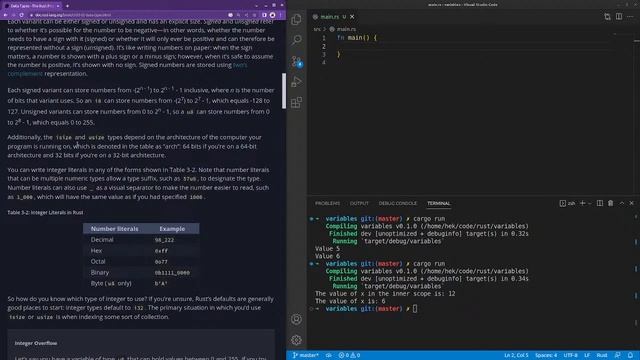The image size is (640, 360).
Task: Reload the browser page
Action: tap(22, 15)
